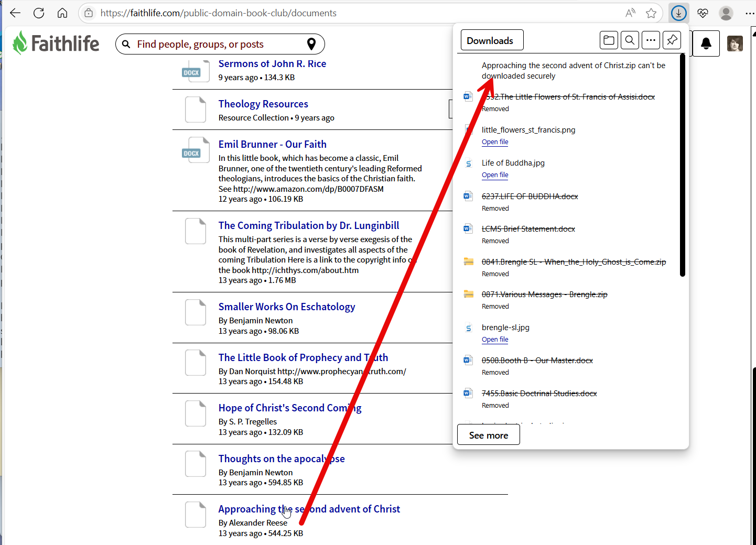The height and width of the screenshot is (545, 756).
Task: Open more options in Downloads panel
Action: (x=651, y=40)
